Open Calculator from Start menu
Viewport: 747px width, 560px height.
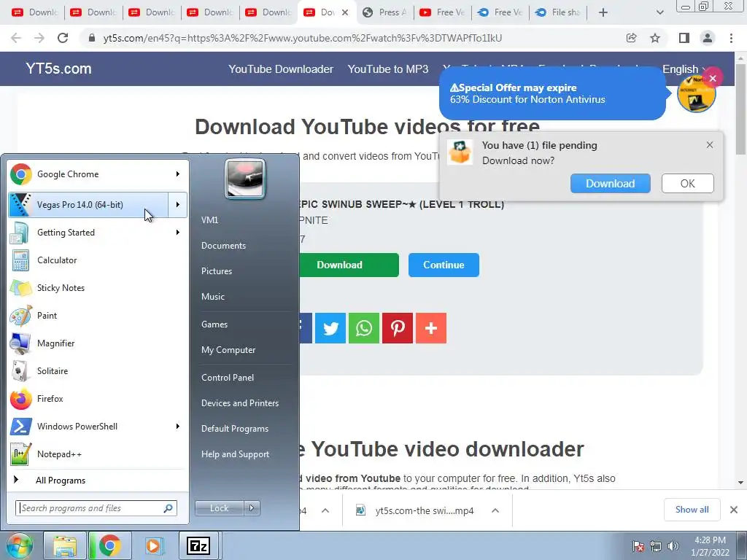(x=98, y=260)
